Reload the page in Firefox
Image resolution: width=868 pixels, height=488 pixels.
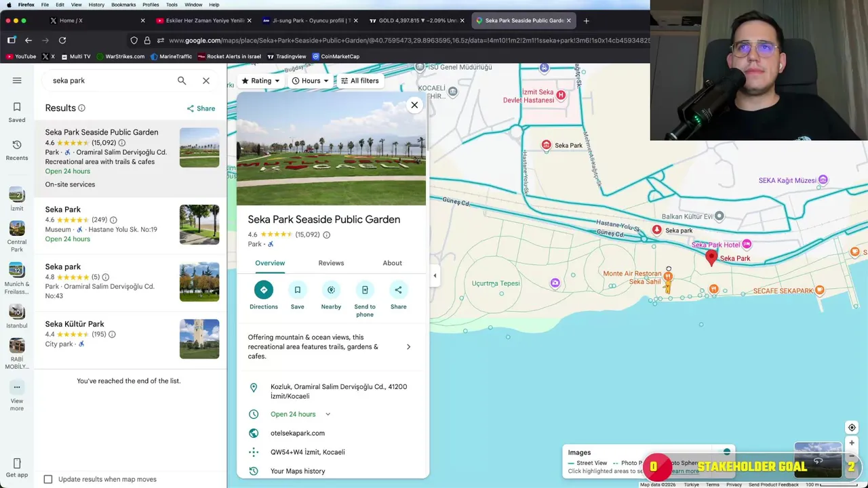62,41
